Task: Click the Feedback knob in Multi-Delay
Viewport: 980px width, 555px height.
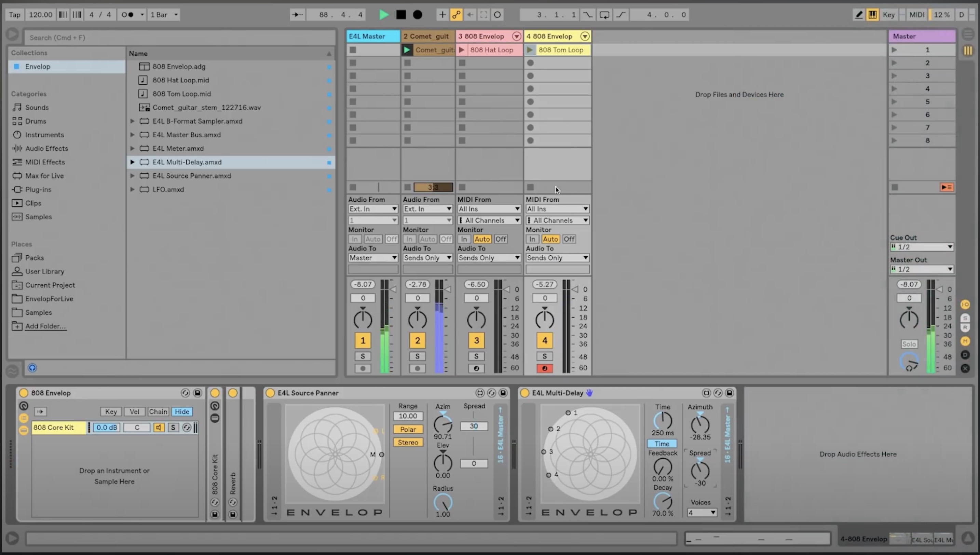Action: click(x=662, y=466)
